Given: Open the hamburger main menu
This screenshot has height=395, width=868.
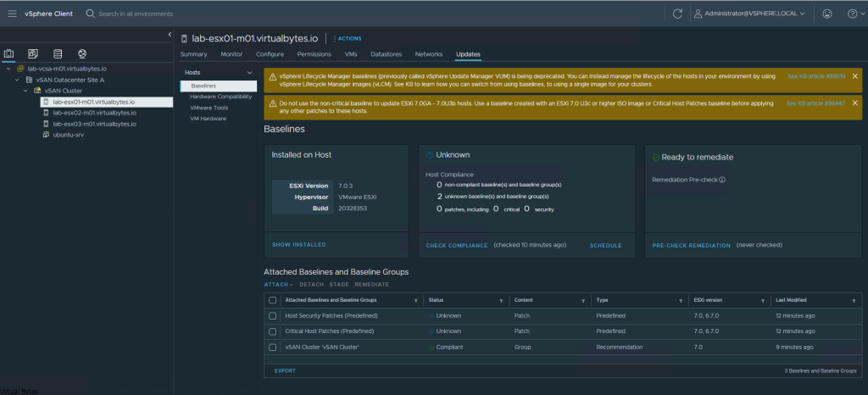Looking at the screenshot, I should [x=12, y=14].
